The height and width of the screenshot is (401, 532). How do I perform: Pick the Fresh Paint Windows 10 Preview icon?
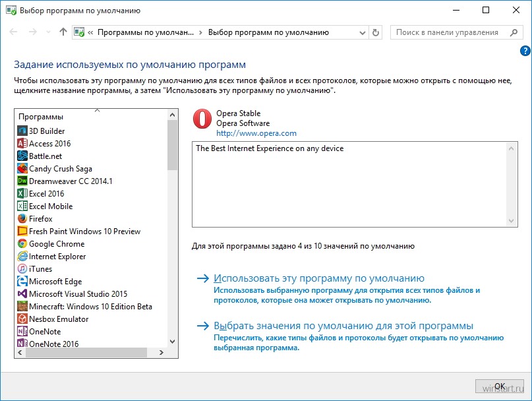[x=22, y=231]
